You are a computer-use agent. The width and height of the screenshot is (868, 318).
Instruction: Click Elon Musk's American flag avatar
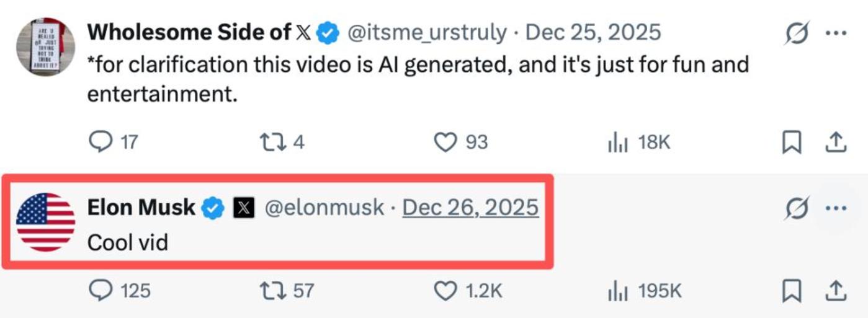coord(45,222)
